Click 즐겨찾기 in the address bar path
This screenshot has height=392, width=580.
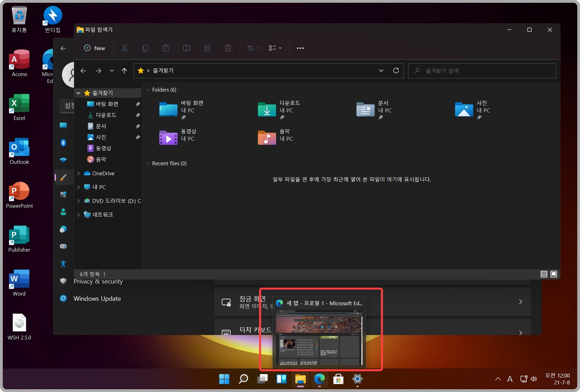pos(163,71)
